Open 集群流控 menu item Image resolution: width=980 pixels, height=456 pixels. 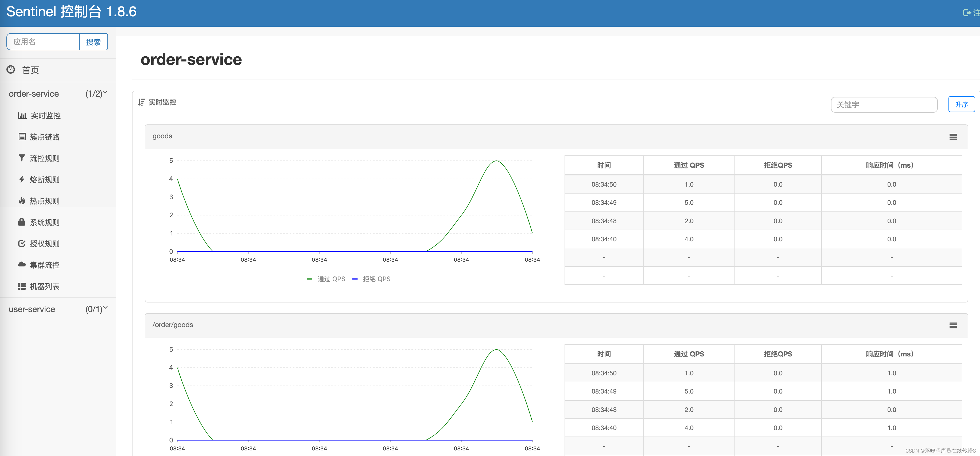click(x=45, y=265)
